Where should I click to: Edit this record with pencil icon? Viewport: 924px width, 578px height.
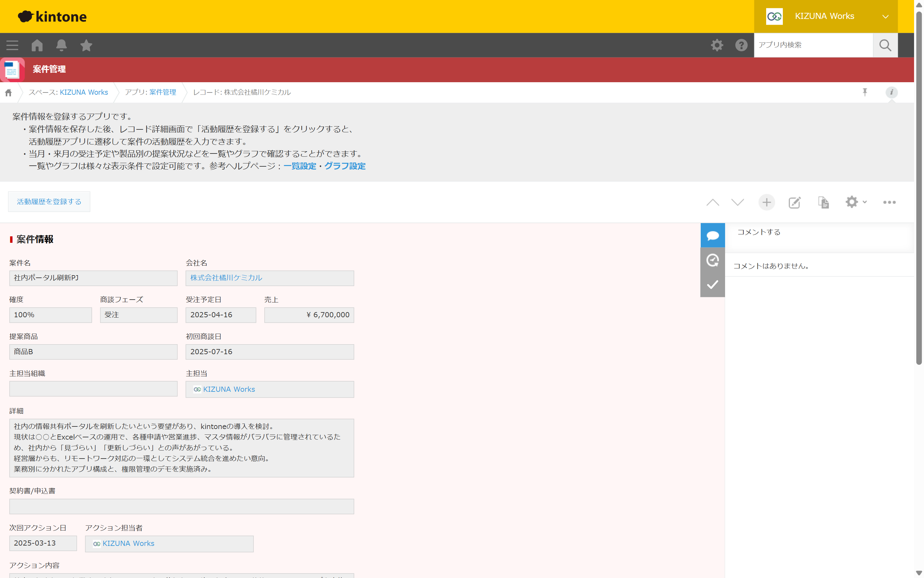pos(795,202)
